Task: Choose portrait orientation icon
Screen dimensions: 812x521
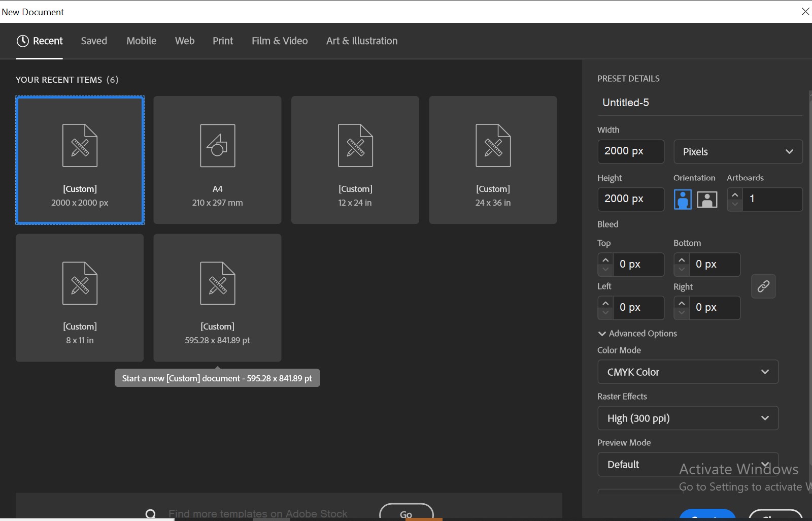Action: (x=683, y=199)
